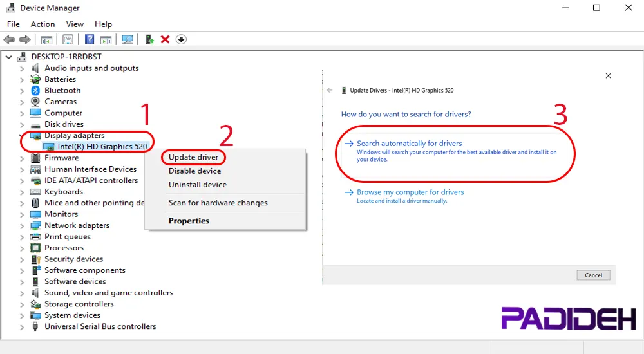The width and height of the screenshot is (644, 354).
Task: Click the Back arrow in the toolbar
Action: coord(9,39)
